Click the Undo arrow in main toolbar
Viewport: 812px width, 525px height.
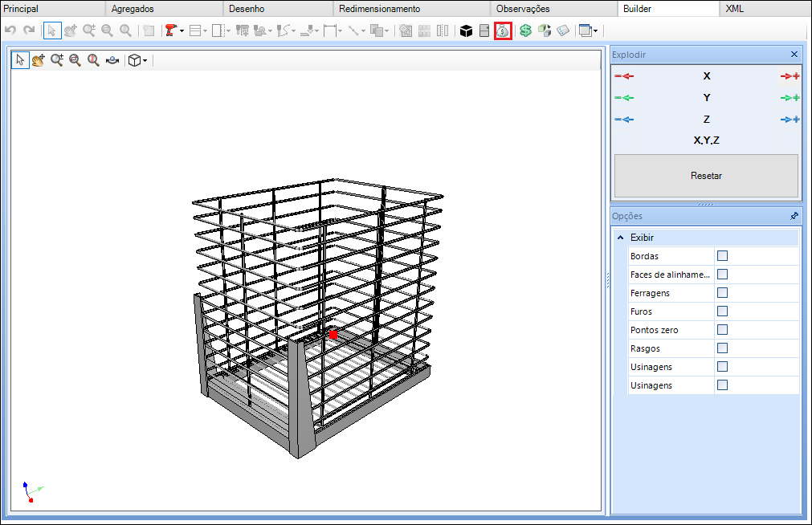click(10, 31)
